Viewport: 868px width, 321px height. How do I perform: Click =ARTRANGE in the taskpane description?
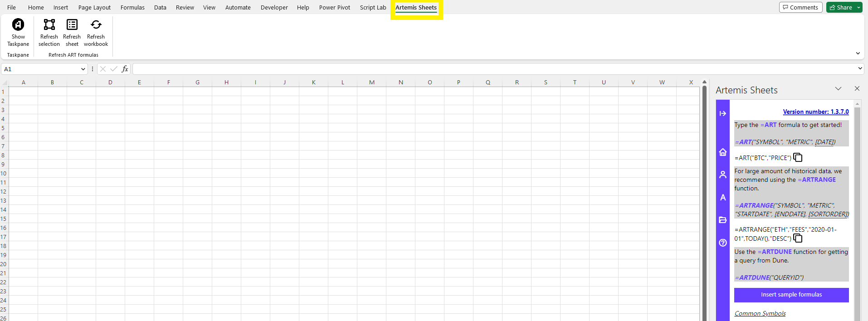point(817,180)
